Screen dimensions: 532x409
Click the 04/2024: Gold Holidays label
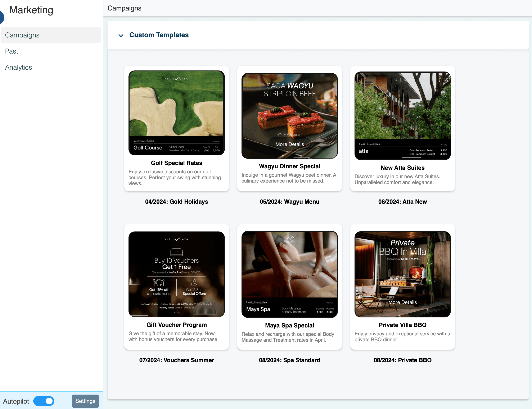177,202
